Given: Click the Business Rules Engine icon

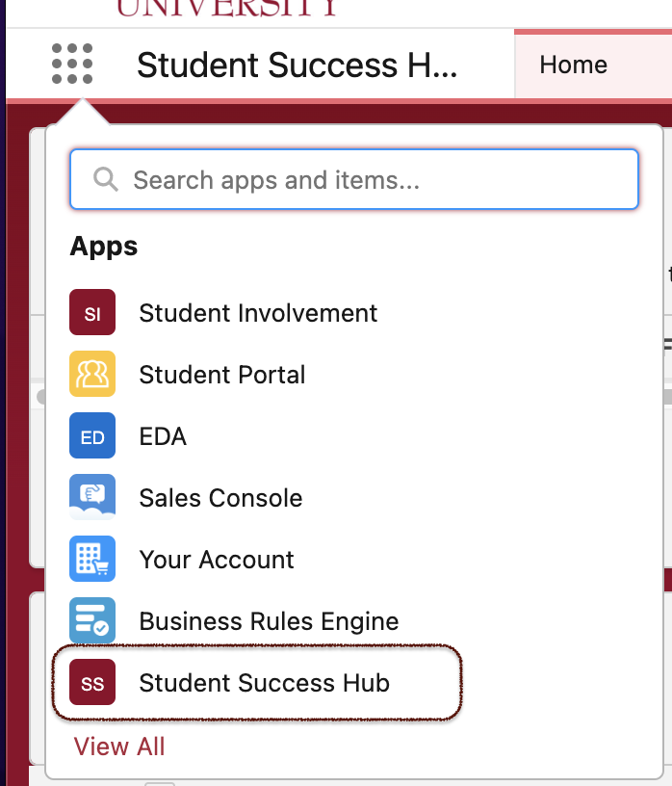Looking at the screenshot, I should click(x=92, y=621).
